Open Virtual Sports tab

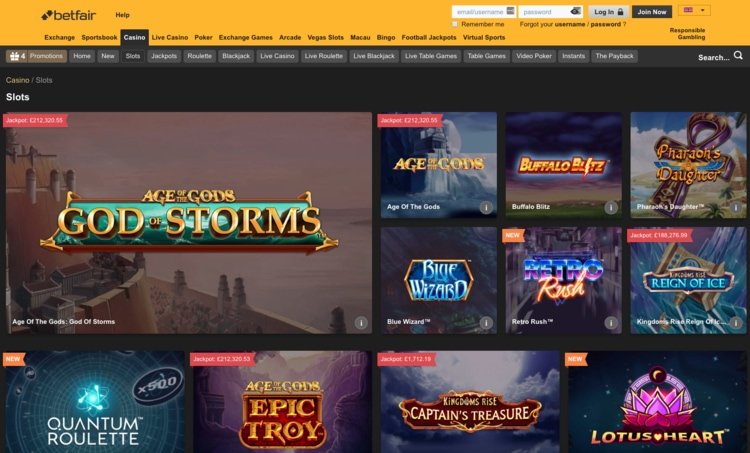(484, 37)
